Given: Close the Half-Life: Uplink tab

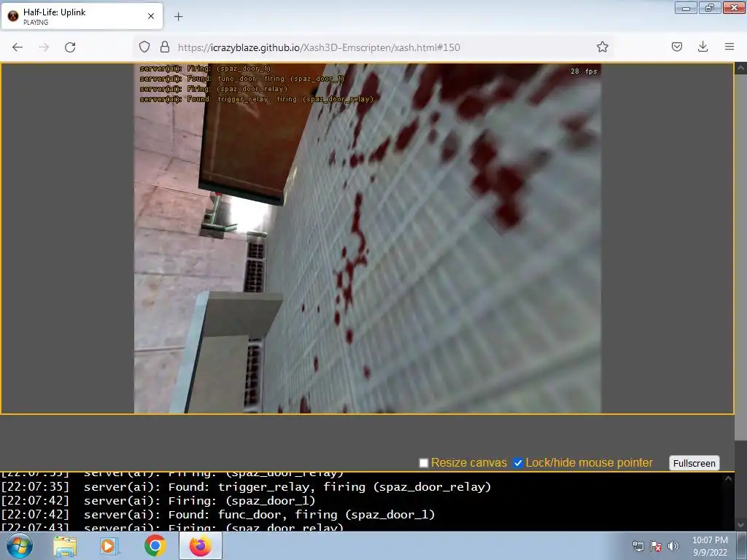Looking at the screenshot, I should coord(151,16).
